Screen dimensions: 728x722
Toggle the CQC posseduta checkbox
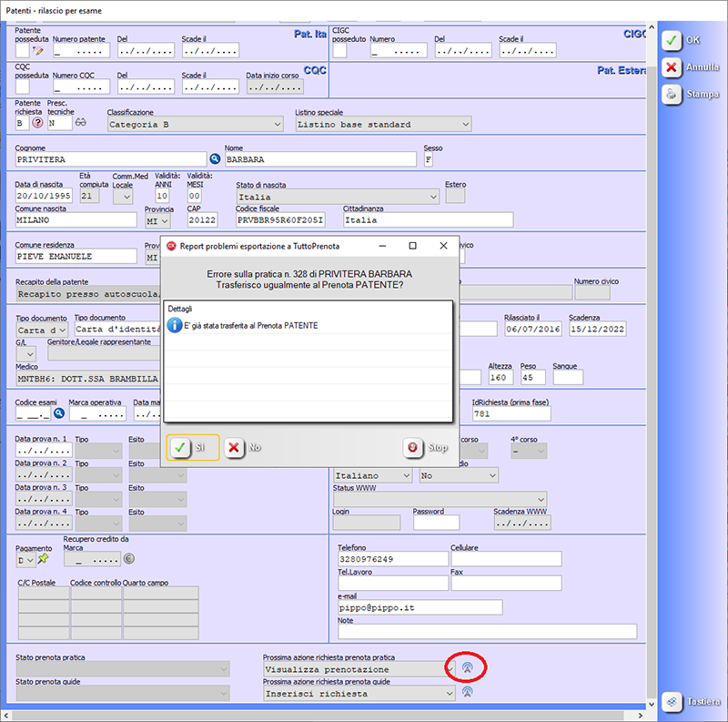click(x=23, y=86)
